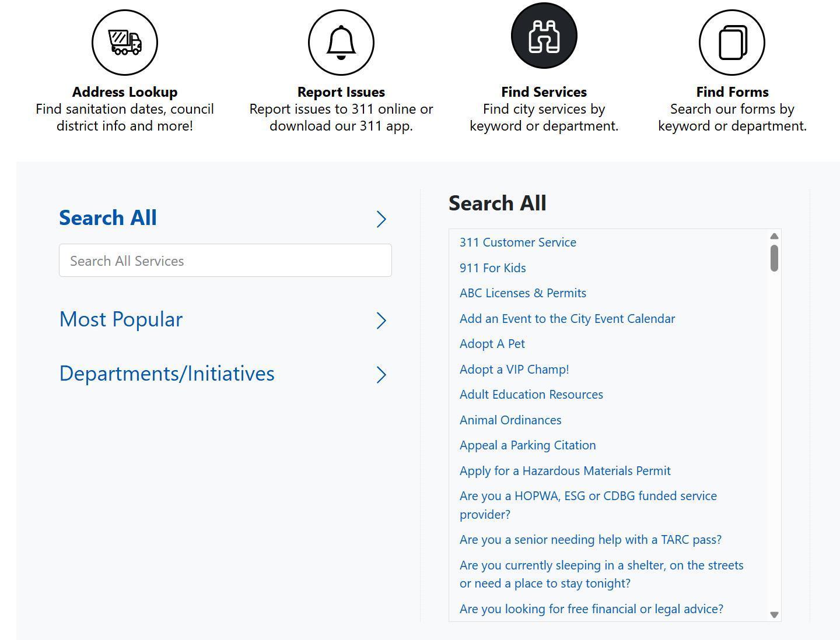Select the Find Forms heading text
The image size is (840, 640).
(732, 92)
